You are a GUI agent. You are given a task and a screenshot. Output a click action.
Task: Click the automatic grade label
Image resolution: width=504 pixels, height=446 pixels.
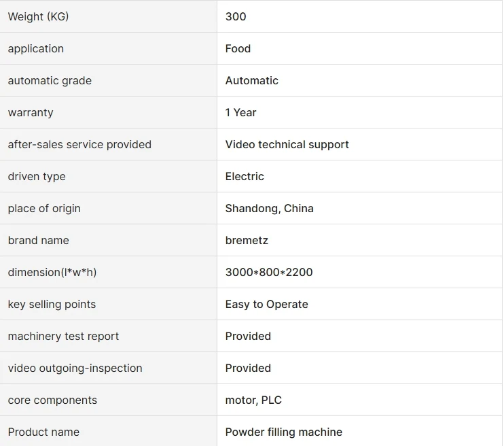tap(50, 80)
